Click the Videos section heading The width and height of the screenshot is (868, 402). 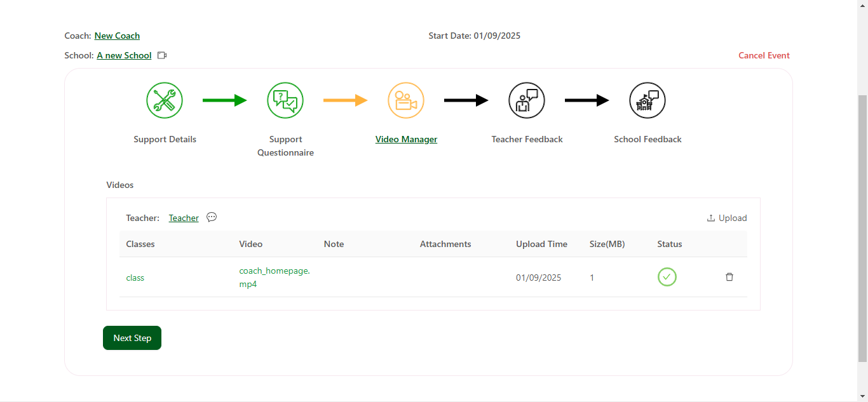point(120,185)
